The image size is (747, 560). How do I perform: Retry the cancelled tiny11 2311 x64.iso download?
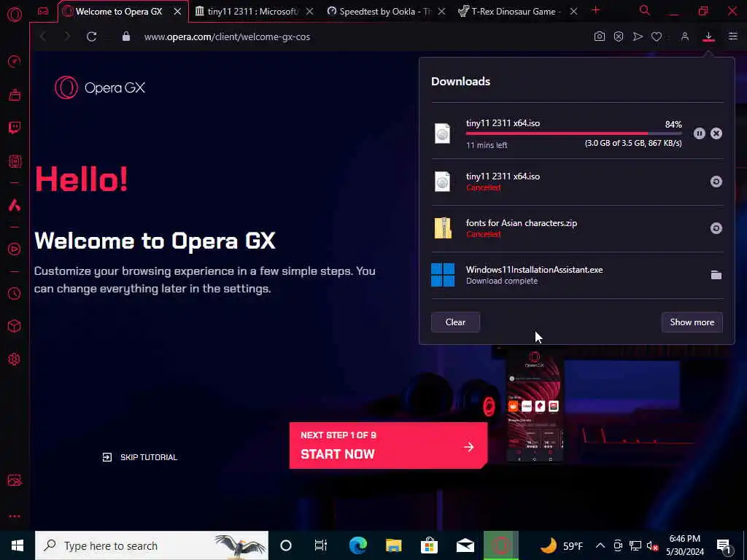pyautogui.click(x=716, y=182)
